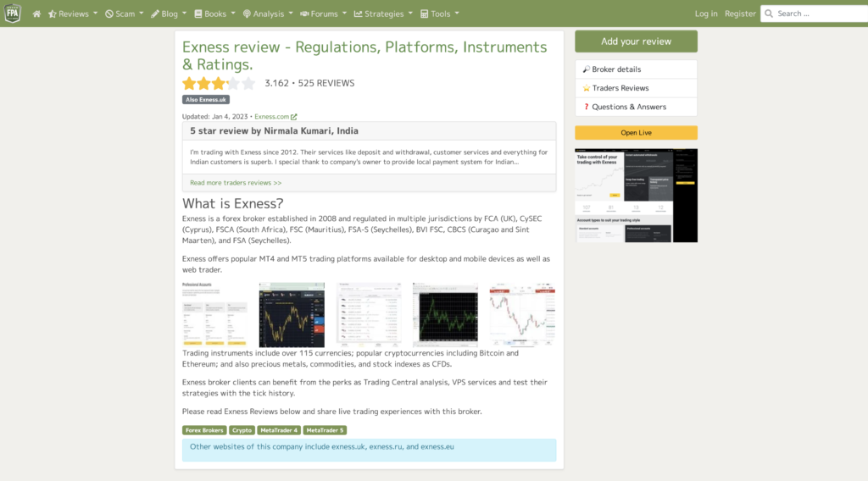Click the key icon beside Broker details
The width and height of the screenshot is (868, 481).
pos(587,69)
